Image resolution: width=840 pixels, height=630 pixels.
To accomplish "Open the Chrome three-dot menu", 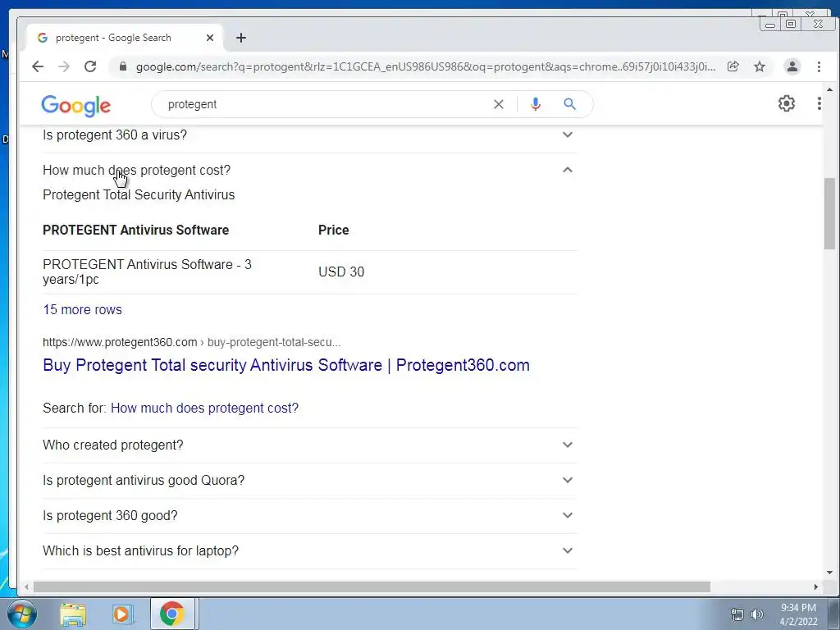I will point(819,66).
